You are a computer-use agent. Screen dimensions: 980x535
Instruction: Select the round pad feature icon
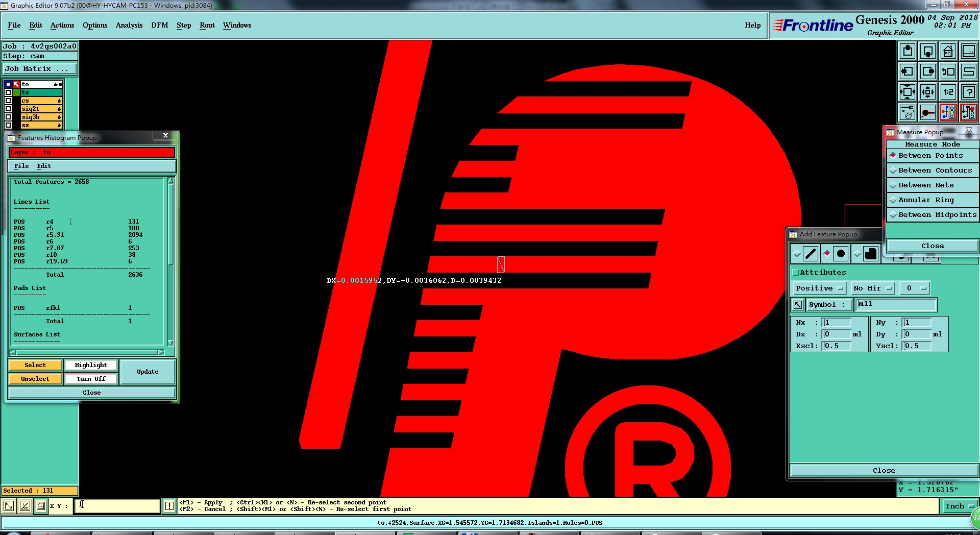pyautogui.click(x=841, y=254)
